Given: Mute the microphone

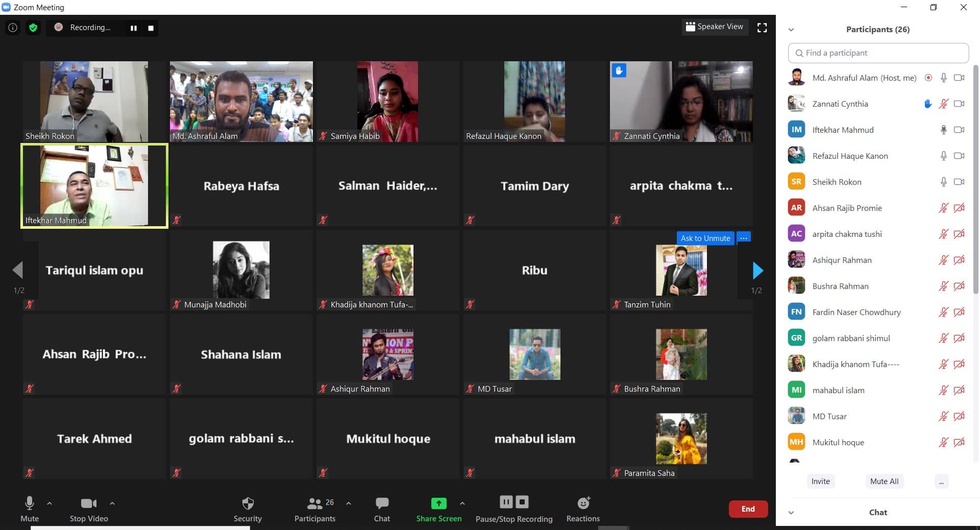Looking at the screenshot, I should (x=30, y=504).
